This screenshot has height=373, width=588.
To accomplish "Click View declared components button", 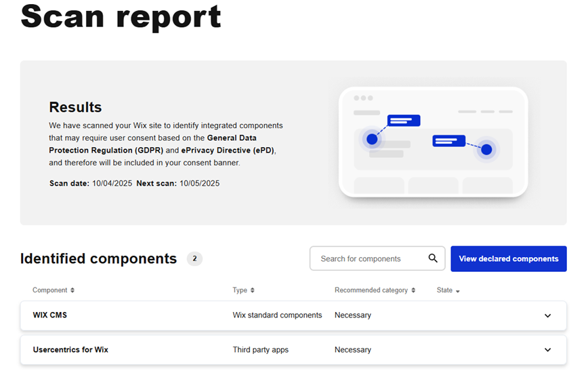I will (x=509, y=258).
